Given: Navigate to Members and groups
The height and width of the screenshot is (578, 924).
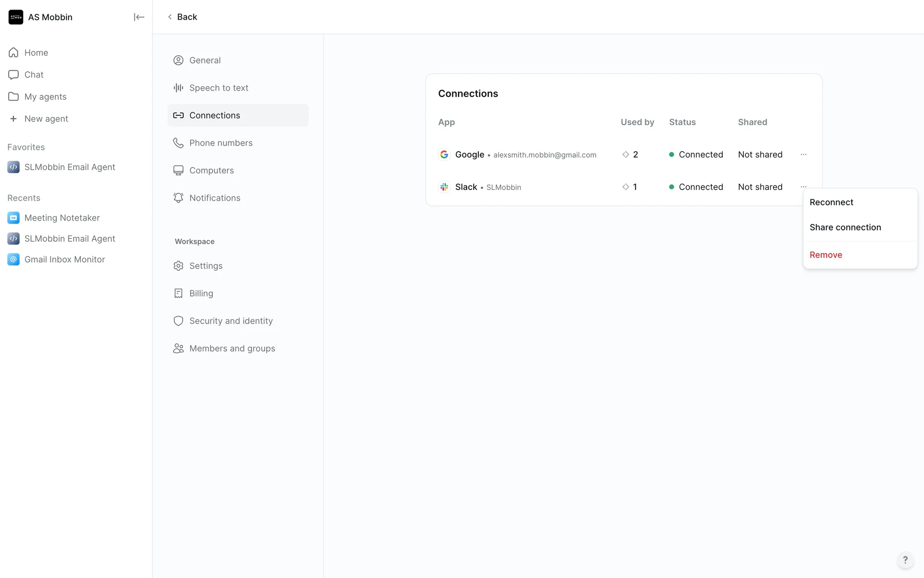Looking at the screenshot, I should pyautogui.click(x=232, y=348).
